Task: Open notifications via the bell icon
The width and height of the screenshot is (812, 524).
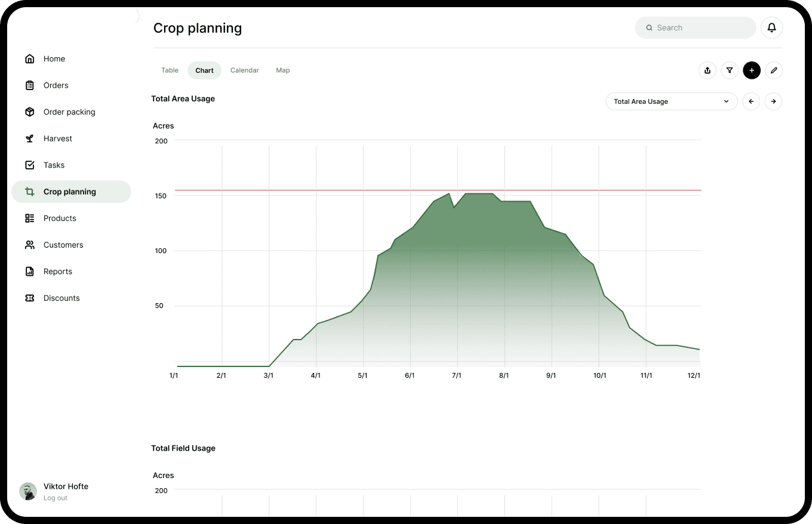Action: (x=771, y=27)
